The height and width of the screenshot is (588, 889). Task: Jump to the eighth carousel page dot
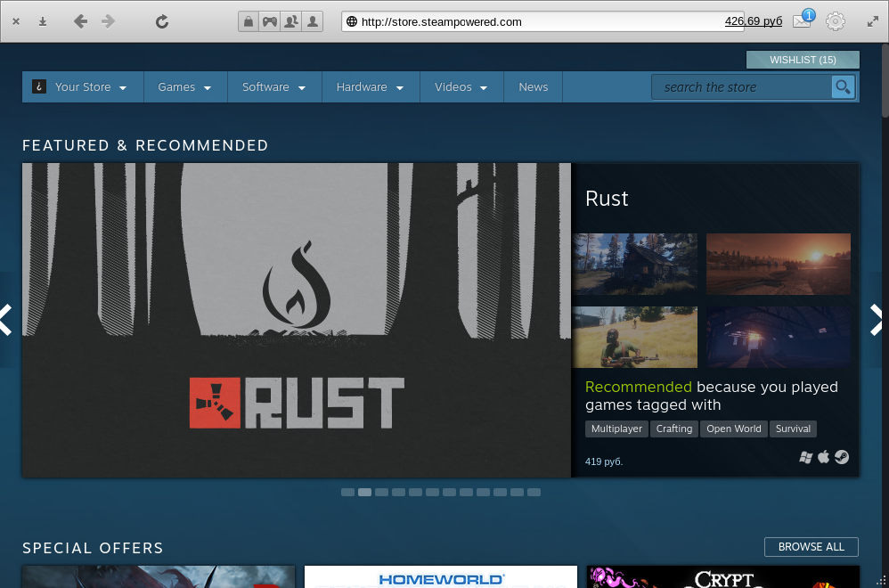pyautogui.click(x=466, y=492)
